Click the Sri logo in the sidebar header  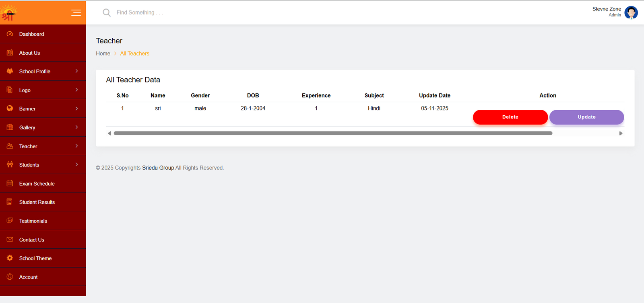point(9,12)
